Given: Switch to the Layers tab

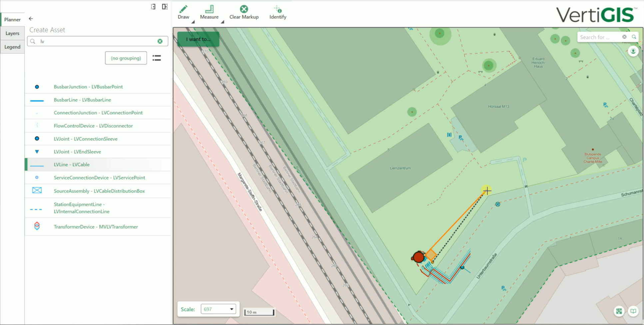Looking at the screenshot, I should click(x=12, y=33).
